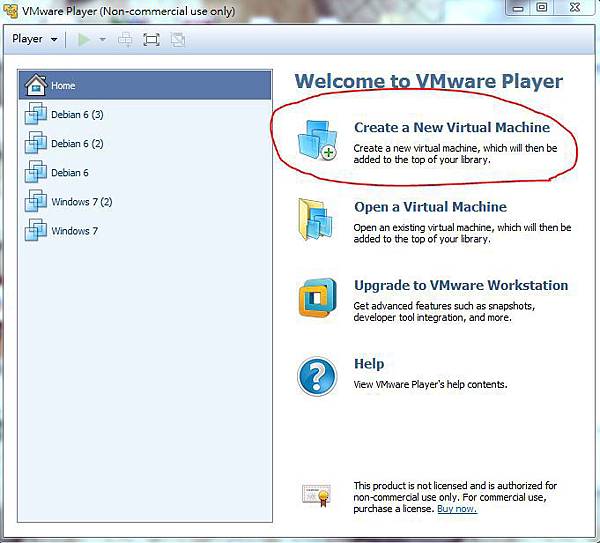Click the Windows 7 (2) VM icon
Viewport: 600px width, 543px height.
click(36, 201)
